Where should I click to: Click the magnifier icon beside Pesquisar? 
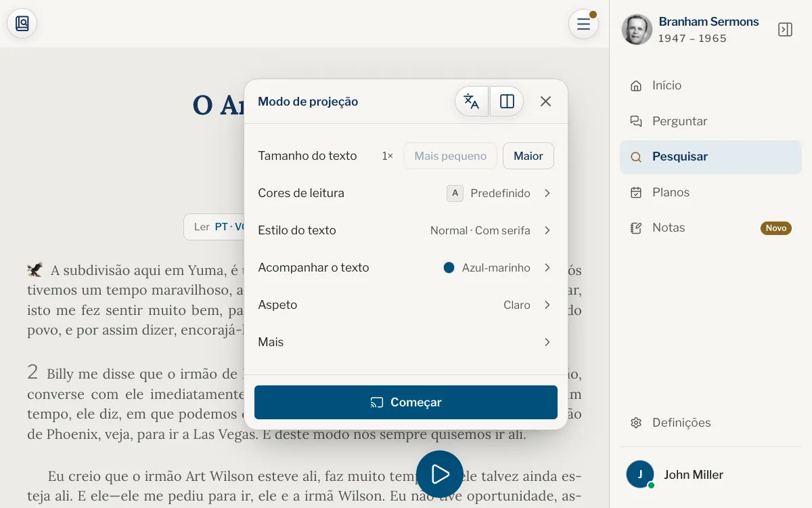click(x=636, y=156)
